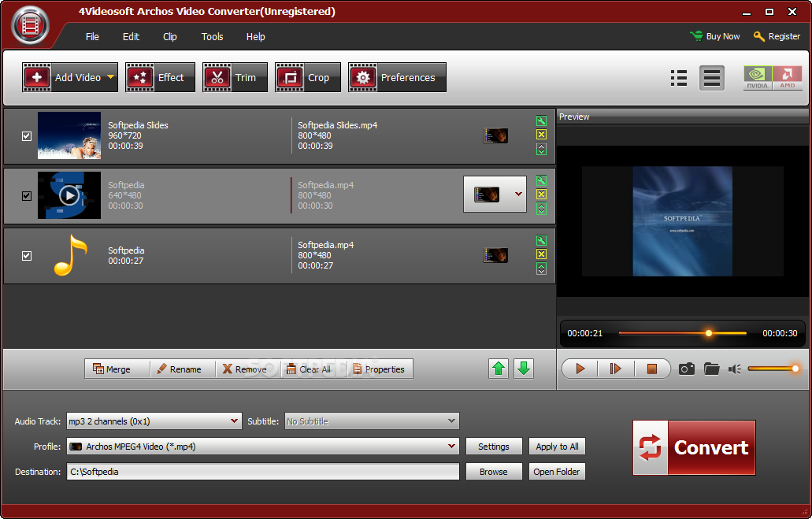Screen dimensions: 812x519
Task: Open the Audio Track dropdown
Action: point(154,421)
